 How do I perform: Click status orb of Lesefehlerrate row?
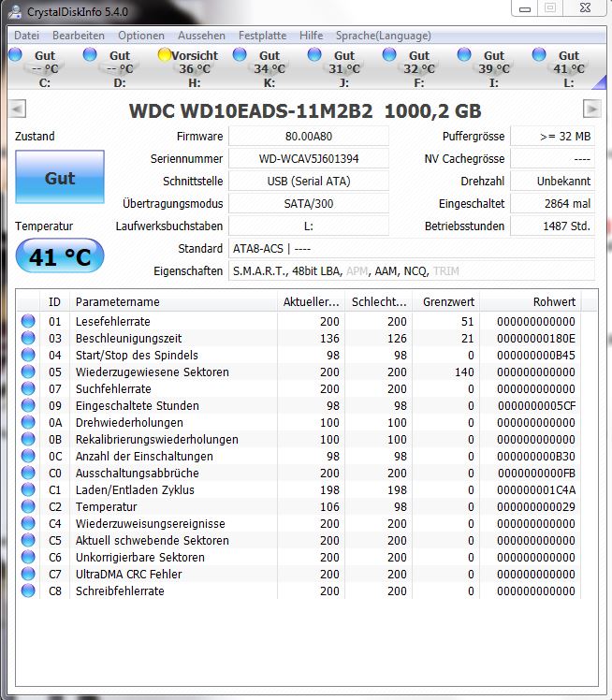pos(28,321)
